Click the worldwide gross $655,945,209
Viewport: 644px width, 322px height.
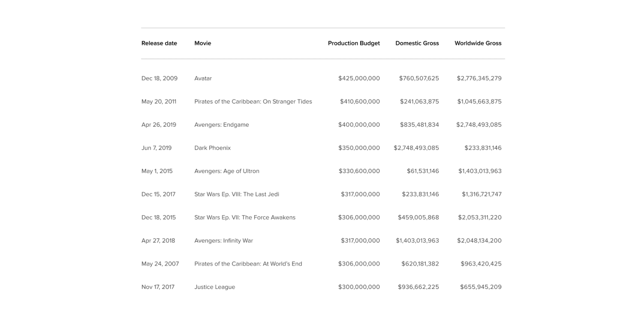pos(481,287)
